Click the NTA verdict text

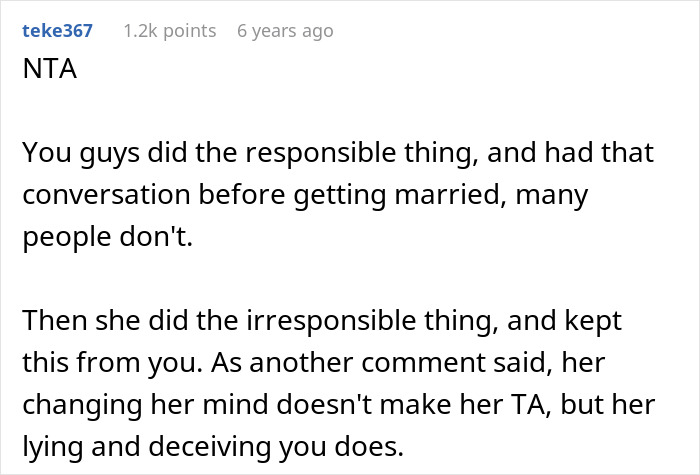[50, 69]
